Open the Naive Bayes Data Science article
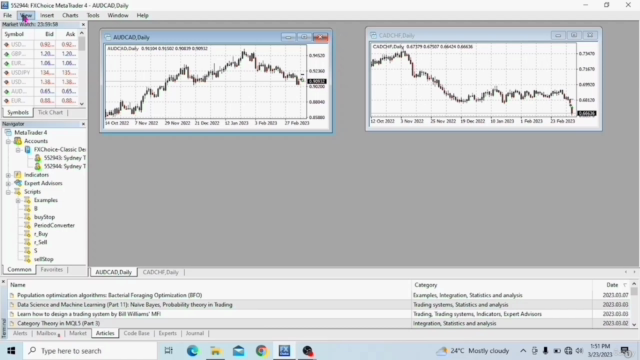This screenshot has width=640, height=360. tap(124, 305)
